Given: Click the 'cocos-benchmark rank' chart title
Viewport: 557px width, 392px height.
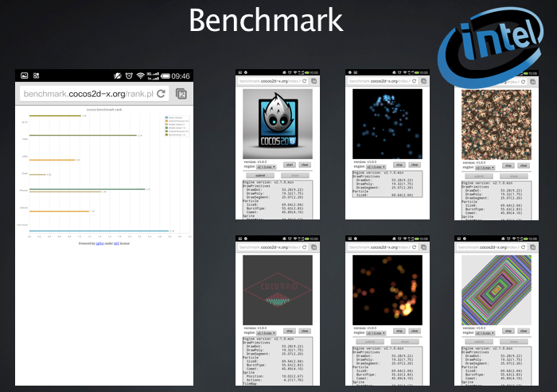Looking at the screenshot, I should [104, 110].
